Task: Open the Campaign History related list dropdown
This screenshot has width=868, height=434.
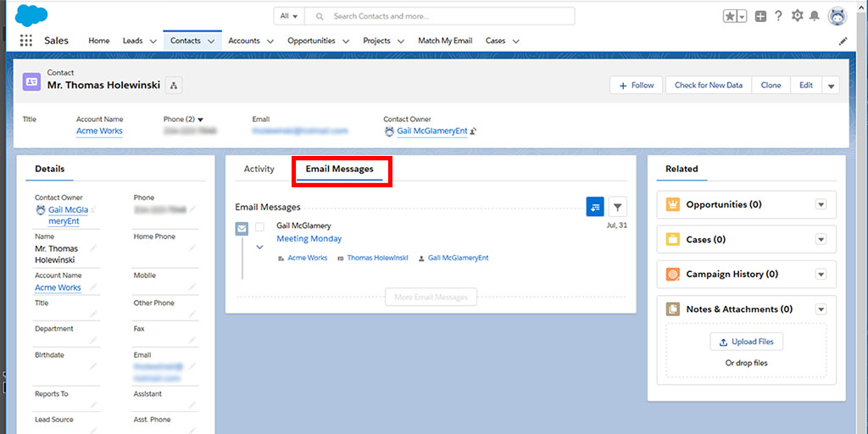Action: (821, 275)
